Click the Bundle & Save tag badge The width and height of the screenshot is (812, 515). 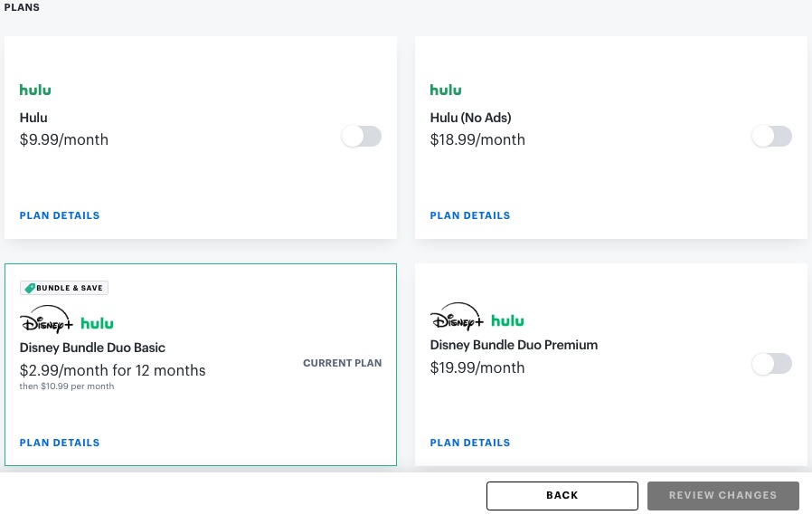point(63,288)
